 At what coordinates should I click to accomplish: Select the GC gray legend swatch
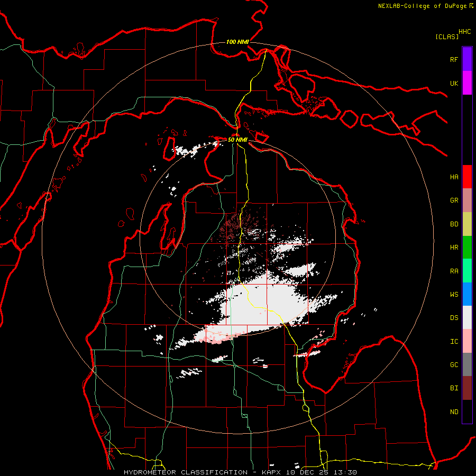467,364
